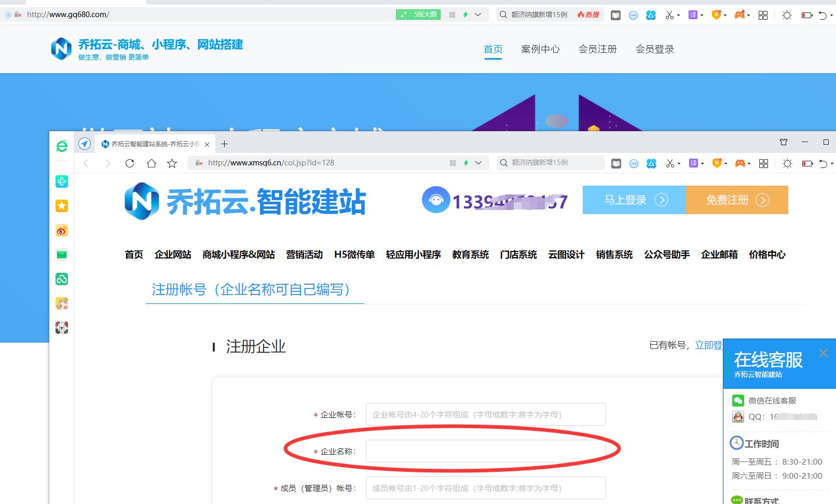Open 价格中心 menu item
The width and height of the screenshot is (836, 504).
click(x=767, y=255)
